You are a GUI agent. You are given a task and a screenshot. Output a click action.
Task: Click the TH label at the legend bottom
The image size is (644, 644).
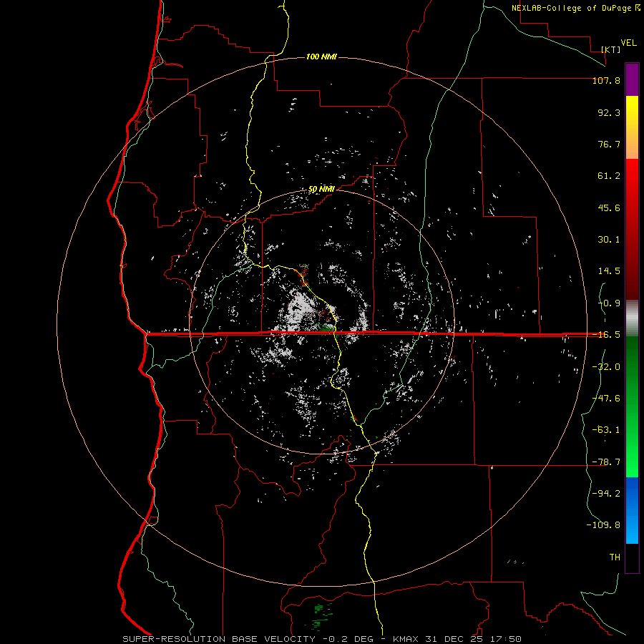614,557
